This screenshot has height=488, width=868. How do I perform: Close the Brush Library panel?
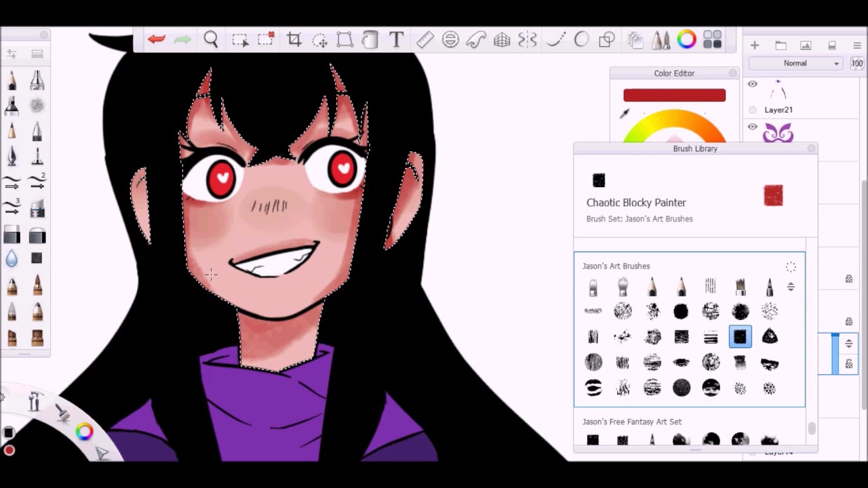811,148
